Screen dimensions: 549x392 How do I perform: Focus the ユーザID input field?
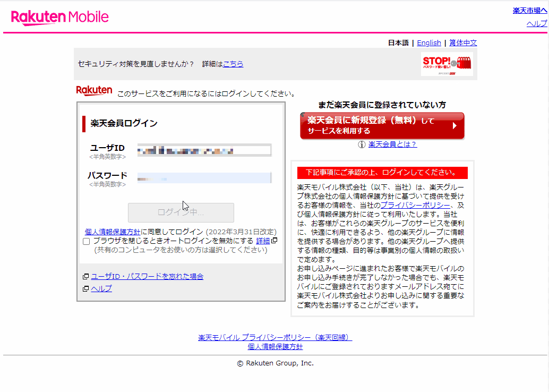pyautogui.click(x=204, y=150)
